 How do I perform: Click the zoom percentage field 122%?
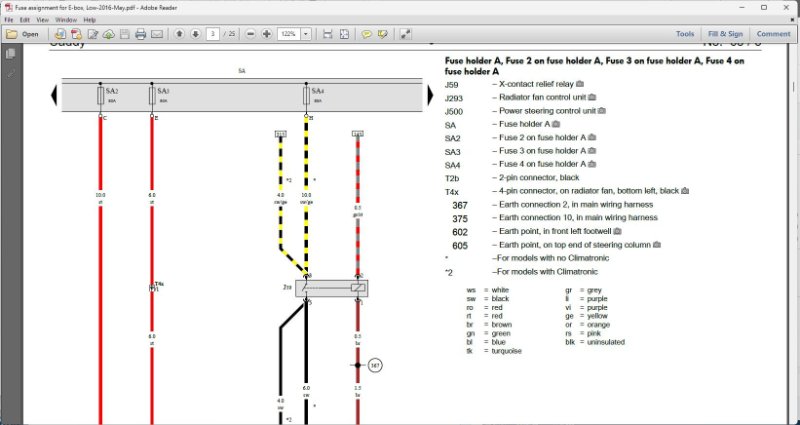click(x=289, y=34)
